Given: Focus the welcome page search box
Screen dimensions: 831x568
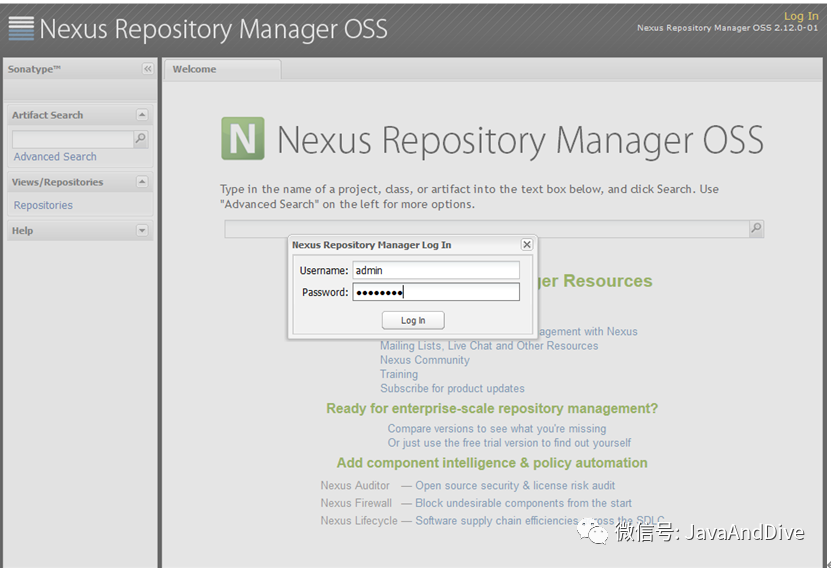Looking at the screenshot, I should (x=487, y=229).
